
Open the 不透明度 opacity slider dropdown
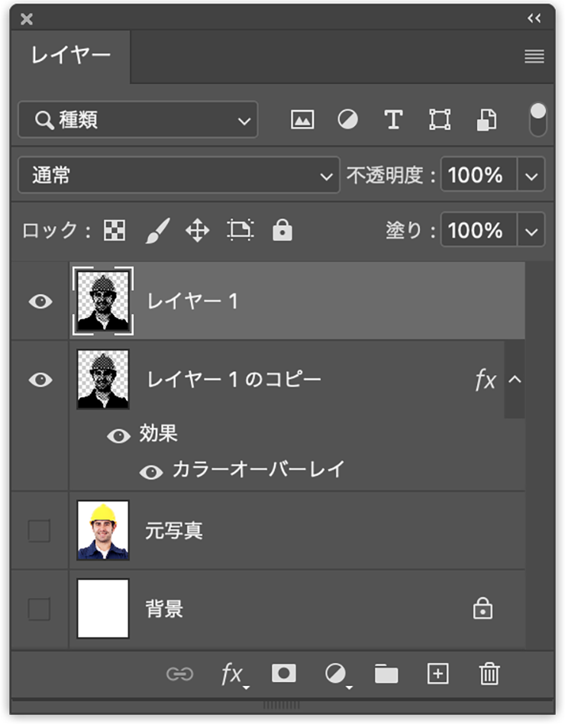tap(532, 176)
